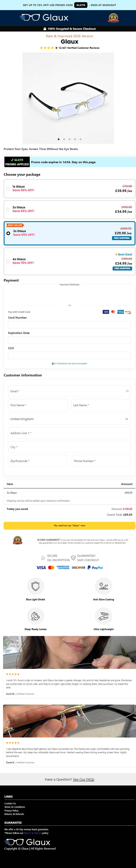This screenshot has height=868, width=136.
Task: Click the Discount £149.85 value
Action: point(128,509)
